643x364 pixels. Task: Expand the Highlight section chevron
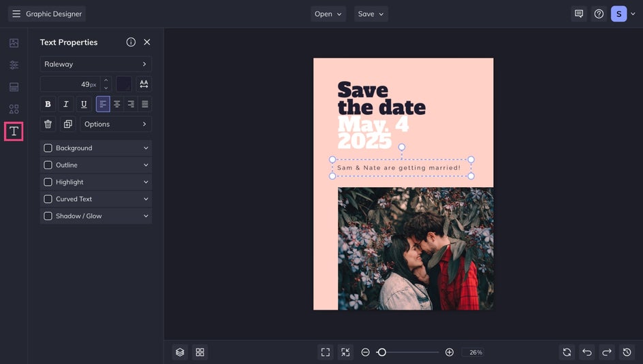(x=146, y=182)
